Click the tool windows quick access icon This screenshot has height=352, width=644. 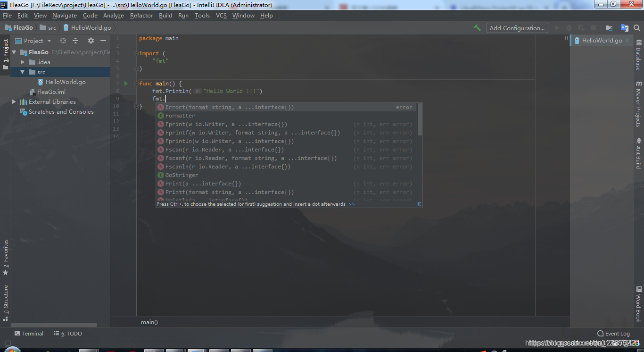pos(7,344)
